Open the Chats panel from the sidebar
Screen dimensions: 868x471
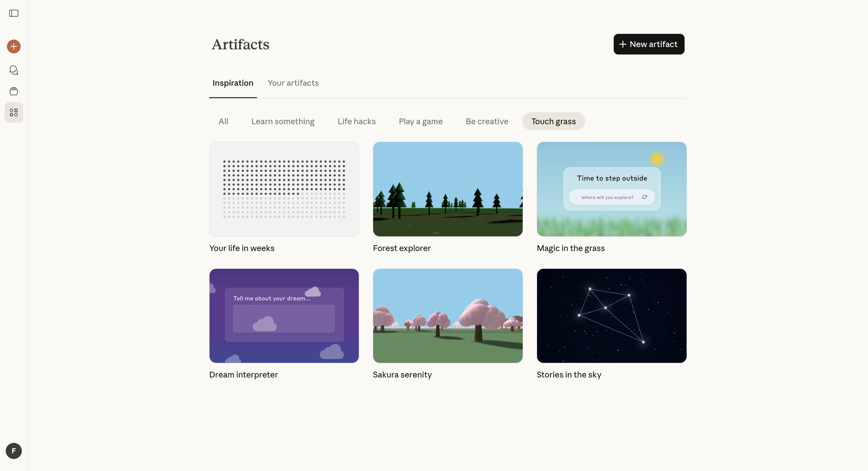(x=13, y=70)
